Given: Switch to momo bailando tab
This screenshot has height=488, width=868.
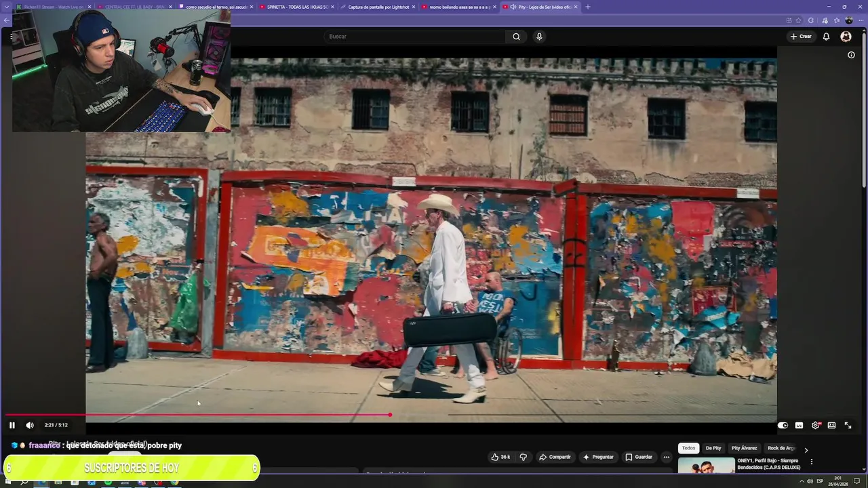Looking at the screenshot, I should tap(459, 7).
